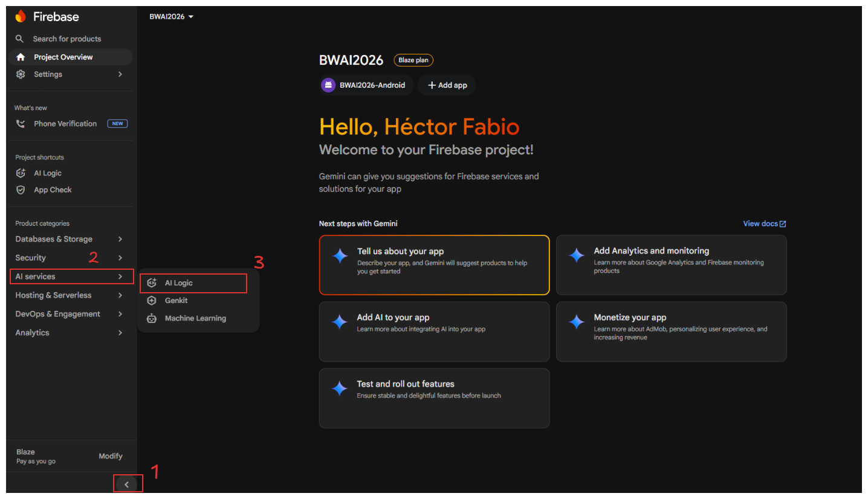Open Phone Verification from What's new
The width and height of the screenshot is (868, 499).
(x=70, y=123)
